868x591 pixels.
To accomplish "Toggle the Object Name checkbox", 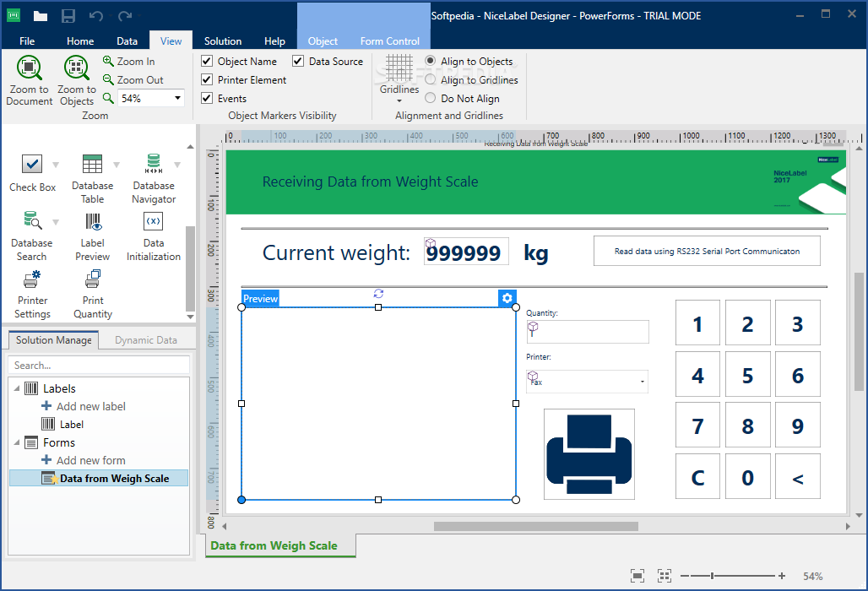I will pyautogui.click(x=207, y=61).
